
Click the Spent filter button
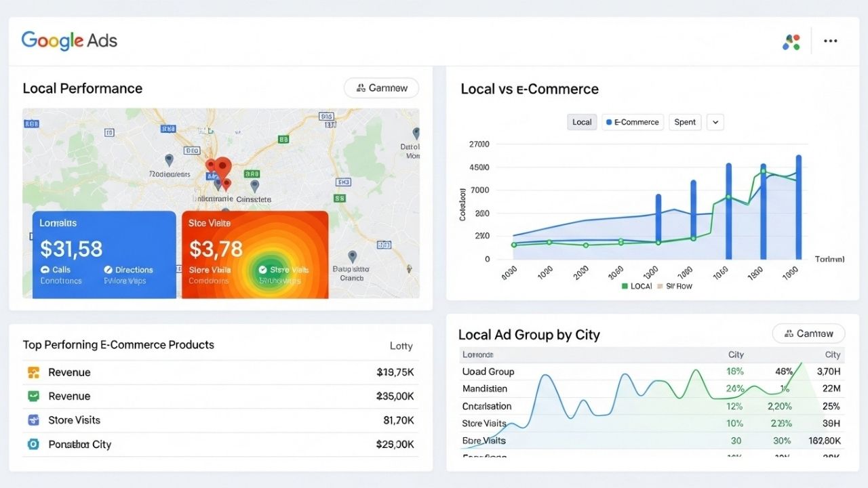click(685, 122)
